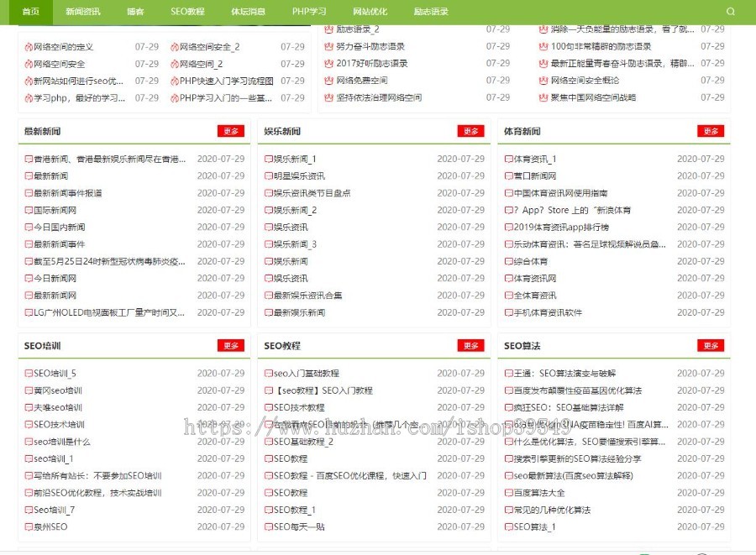Click comment icon beside 手机体育资讯软件
This screenshot has width=756, height=555.
(x=509, y=312)
